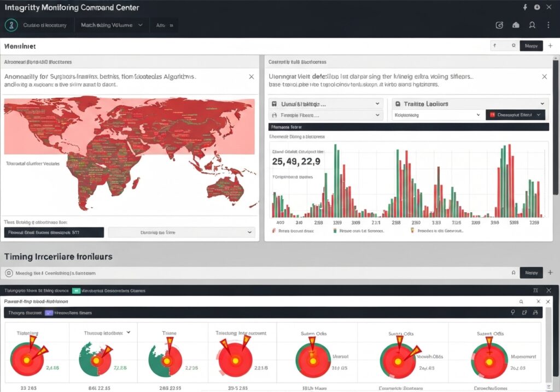Expand the Traitite Laoiiors dropdown
560x392 pixels.
pos(470,103)
